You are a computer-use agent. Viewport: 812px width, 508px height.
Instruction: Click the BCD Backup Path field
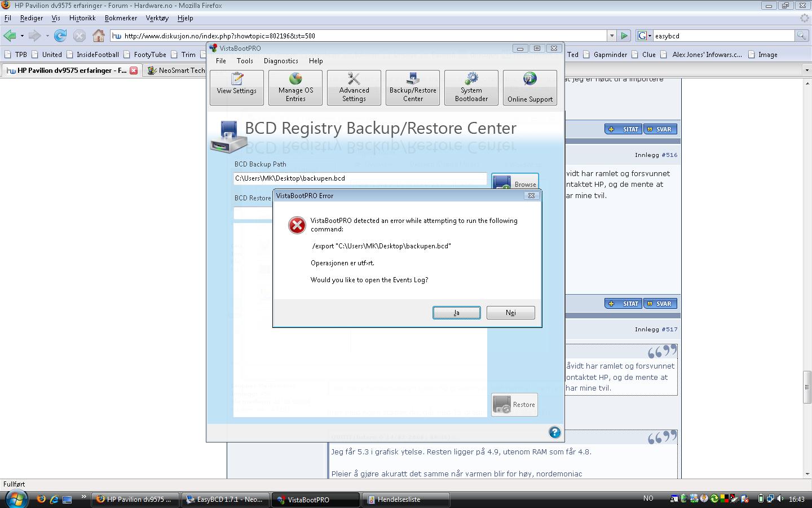360,178
